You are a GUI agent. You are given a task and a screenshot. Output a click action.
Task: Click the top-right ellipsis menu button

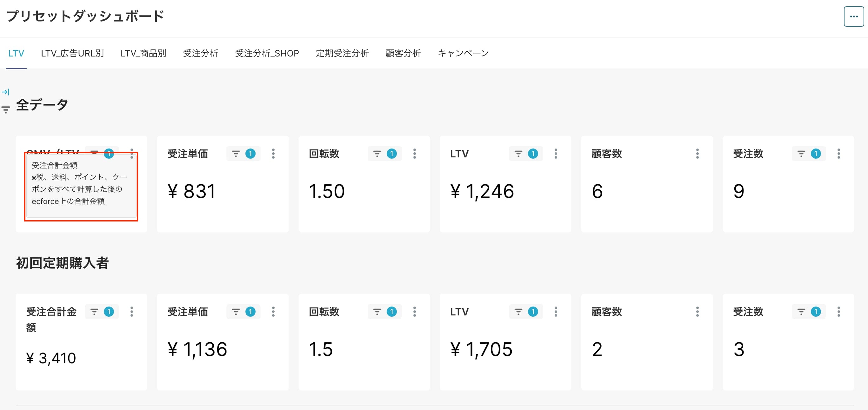pyautogui.click(x=853, y=17)
